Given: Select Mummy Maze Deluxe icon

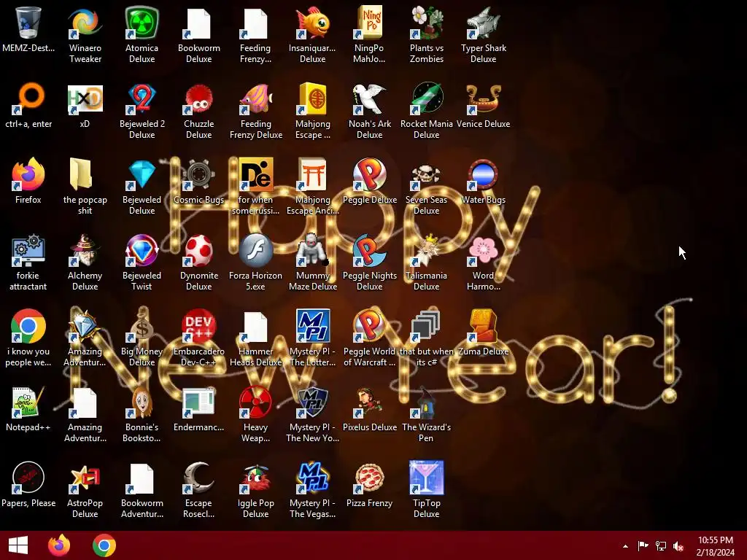Looking at the screenshot, I should [x=312, y=250].
